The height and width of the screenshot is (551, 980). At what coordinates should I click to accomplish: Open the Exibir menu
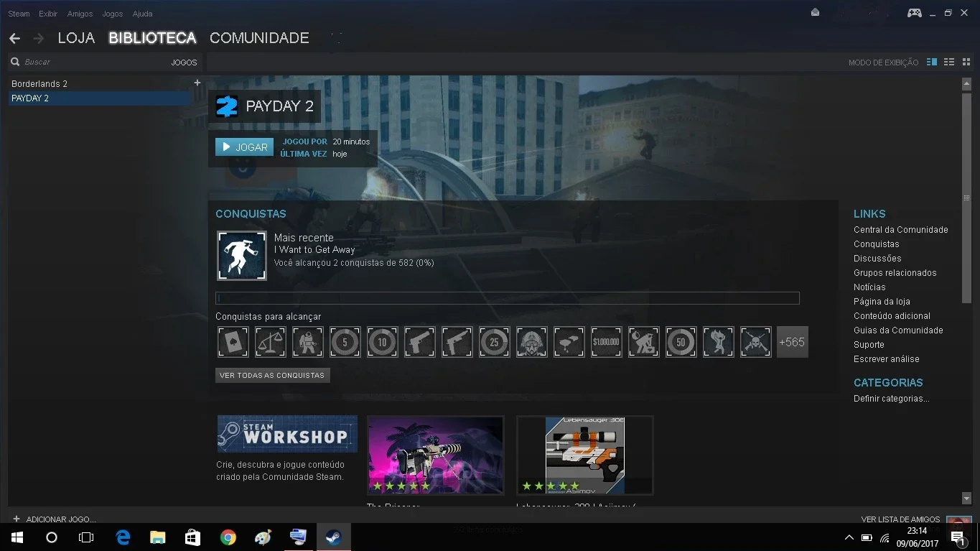coord(48,14)
